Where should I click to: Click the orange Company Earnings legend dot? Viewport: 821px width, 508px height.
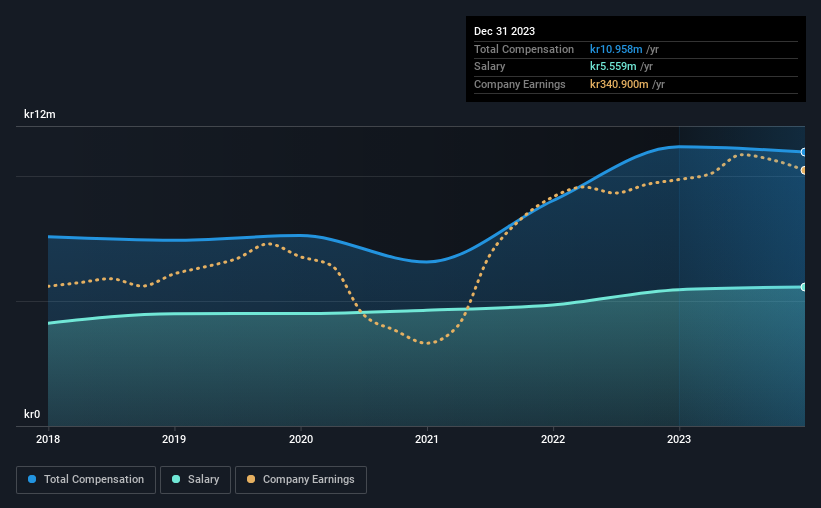pyautogui.click(x=251, y=479)
